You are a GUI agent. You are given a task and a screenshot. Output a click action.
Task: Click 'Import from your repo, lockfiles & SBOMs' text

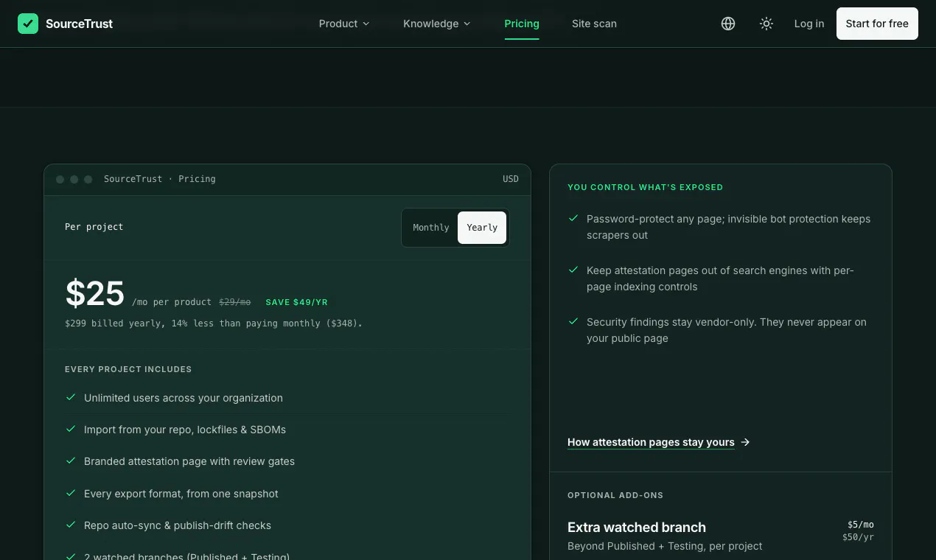click(185, 430)
